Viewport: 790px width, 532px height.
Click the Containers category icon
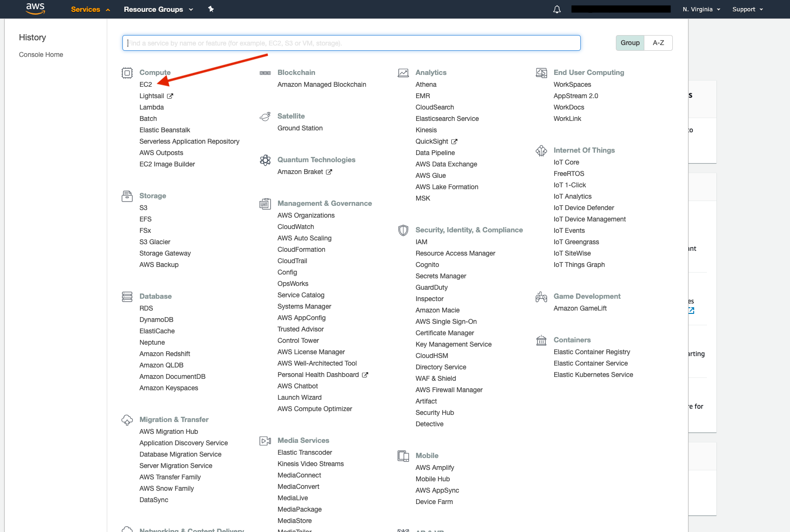coord(541,340)
